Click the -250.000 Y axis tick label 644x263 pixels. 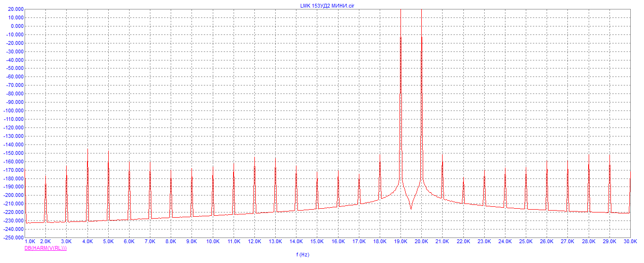click(14, 238)
